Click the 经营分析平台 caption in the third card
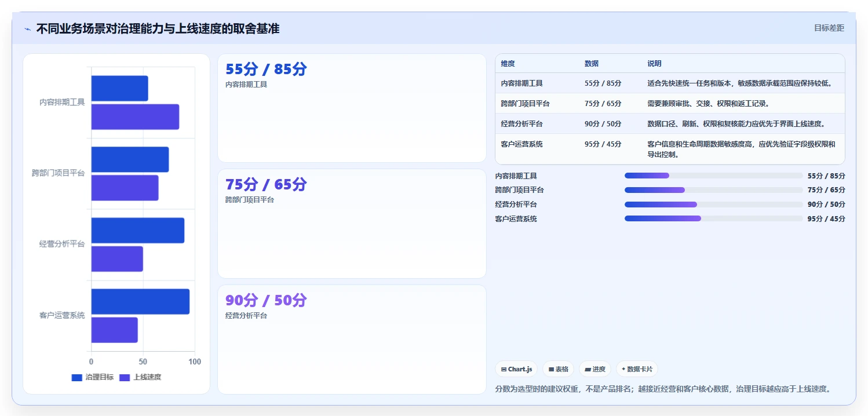The width and height of the screenshot is (868, 416). (246, 316)
